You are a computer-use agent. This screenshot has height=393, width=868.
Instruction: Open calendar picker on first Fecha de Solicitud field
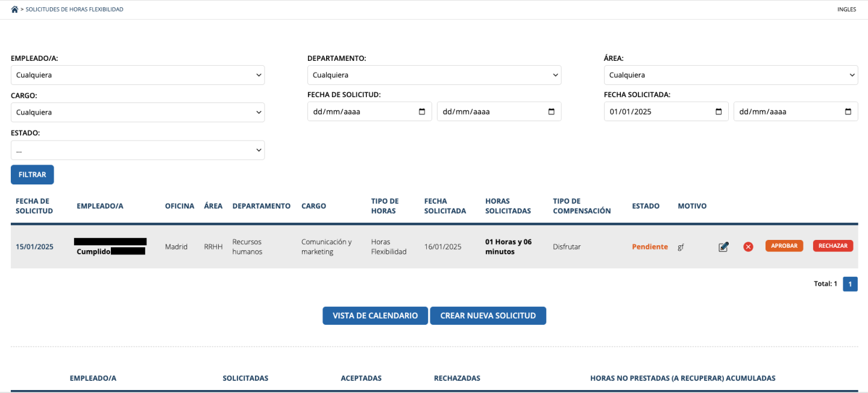(x=421, y=112)
